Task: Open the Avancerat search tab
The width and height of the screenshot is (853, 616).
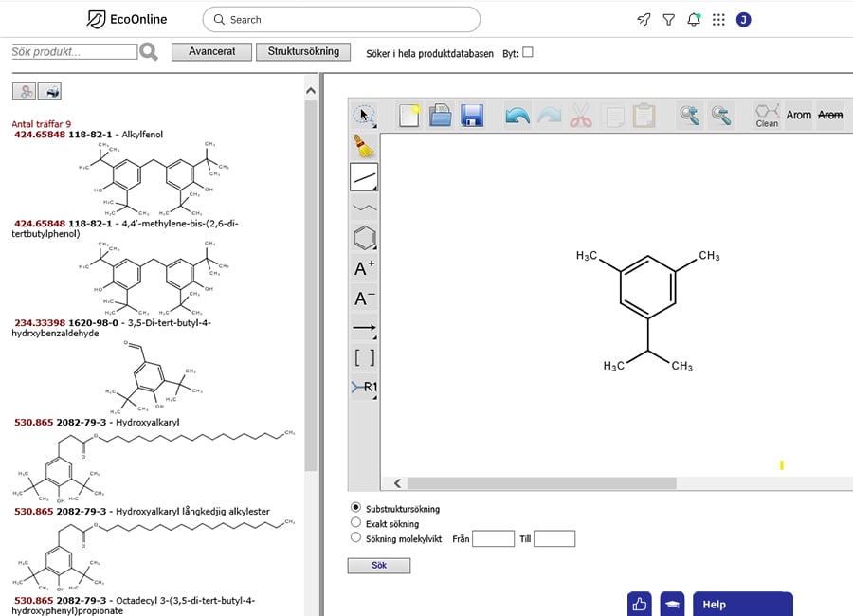Action: [x=211, y=52]
